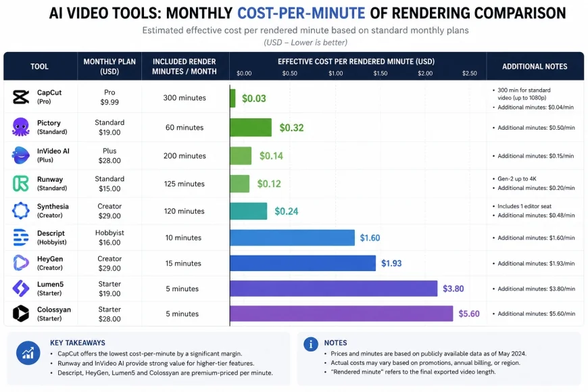Click the Hobbyist $16.00 plan cell
The height and width of the screenshot is (392, 588).
109,237
